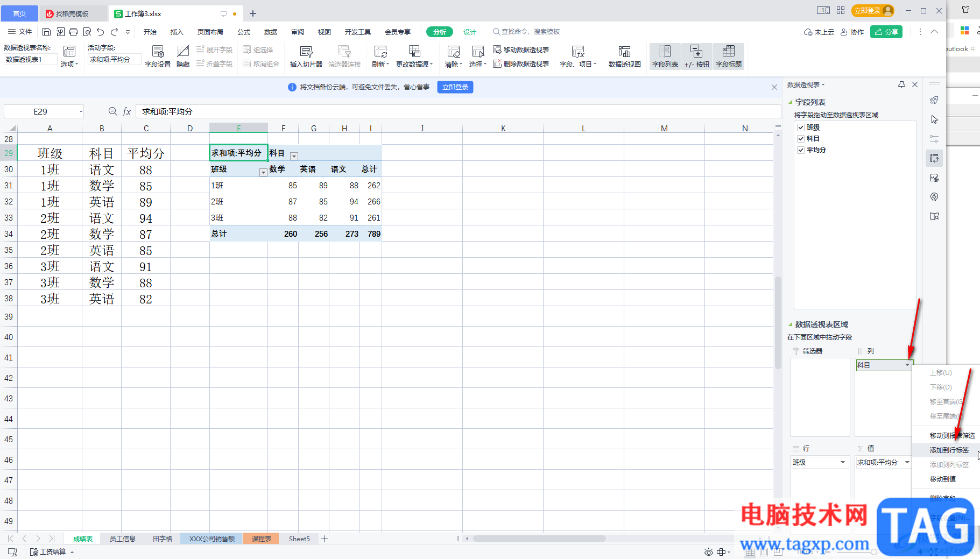
Task: Click rocket icon in right sidebar
Action: pos(934,100)
